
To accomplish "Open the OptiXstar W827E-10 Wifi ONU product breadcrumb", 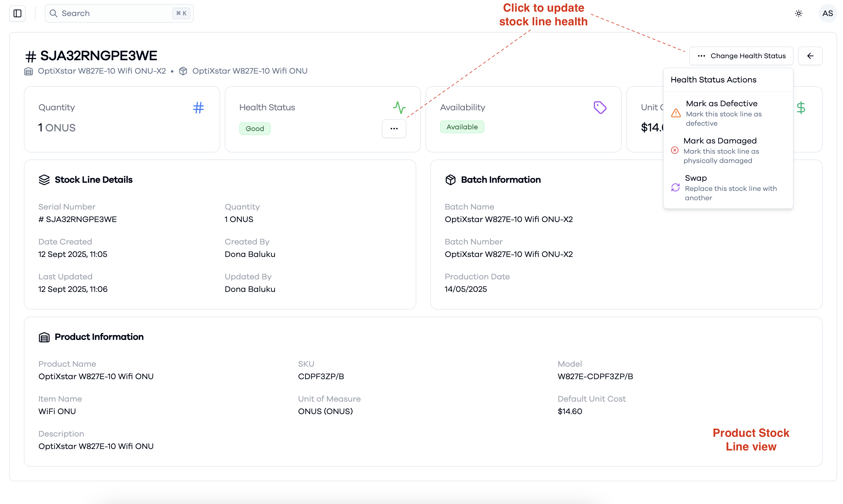I will pyautogui.click(x=250, y=71).
